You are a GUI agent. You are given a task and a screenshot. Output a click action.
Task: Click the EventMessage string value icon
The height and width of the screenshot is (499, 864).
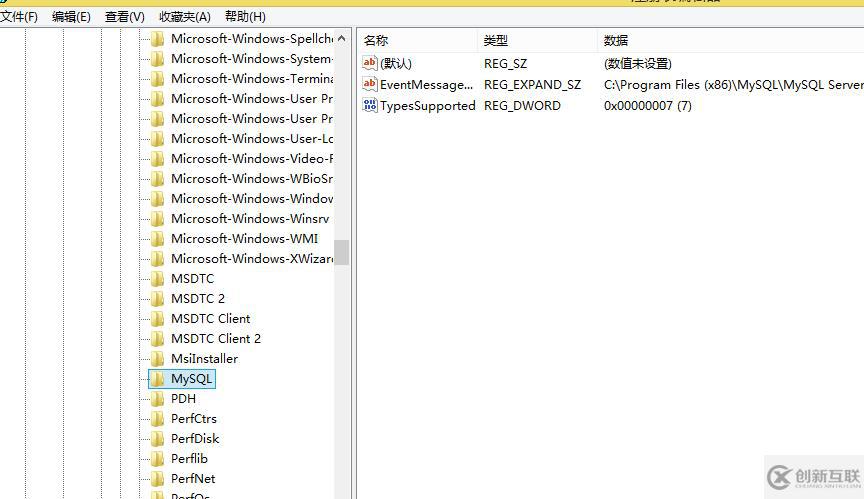point(369,84)
